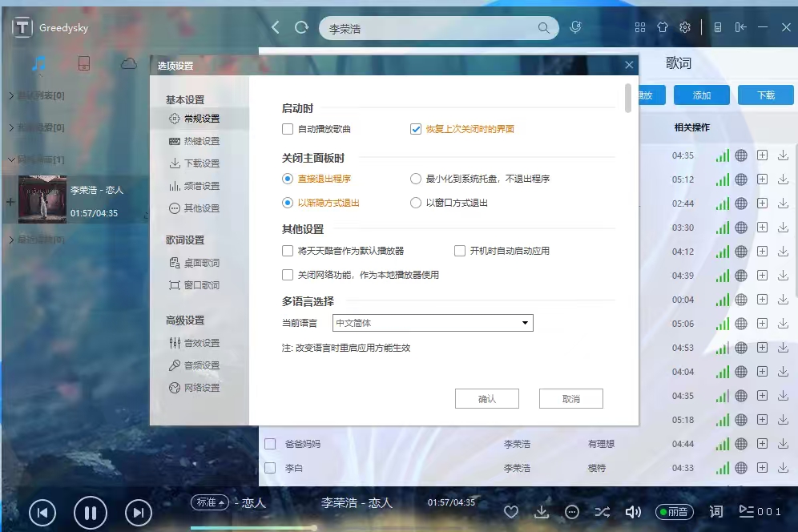Open the play queue list icon
Viewport: 798px width, 532px height.
tap(746, 511)
